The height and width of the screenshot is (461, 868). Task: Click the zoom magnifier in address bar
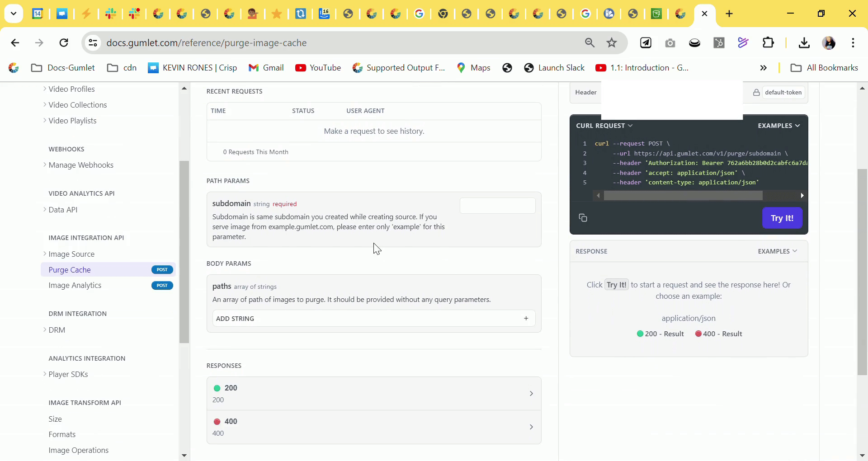point(590,43)
